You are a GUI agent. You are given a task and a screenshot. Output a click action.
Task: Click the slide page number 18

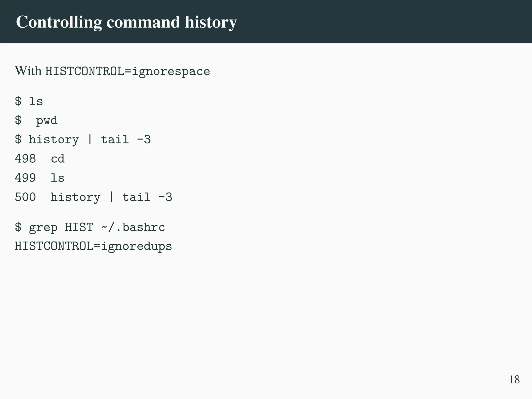point(514,380)
